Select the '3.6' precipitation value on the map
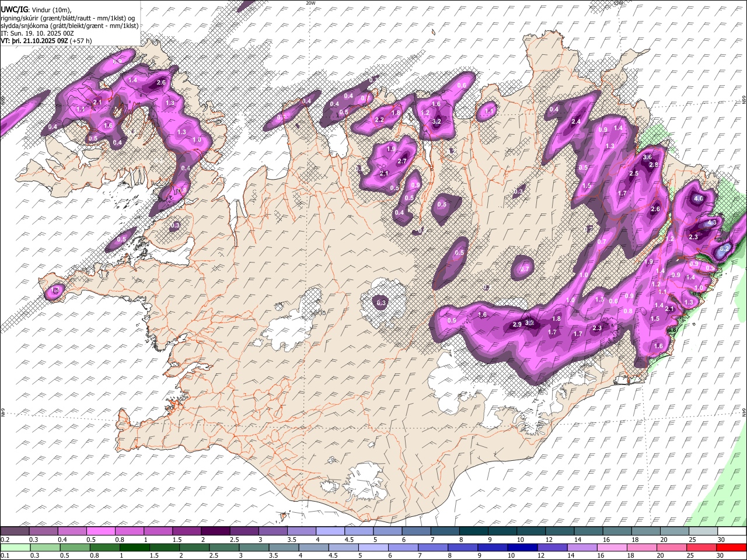 point(647,157)
